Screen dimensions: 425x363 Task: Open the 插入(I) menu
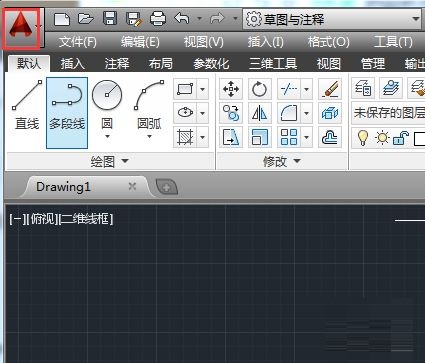coord(265,42)
